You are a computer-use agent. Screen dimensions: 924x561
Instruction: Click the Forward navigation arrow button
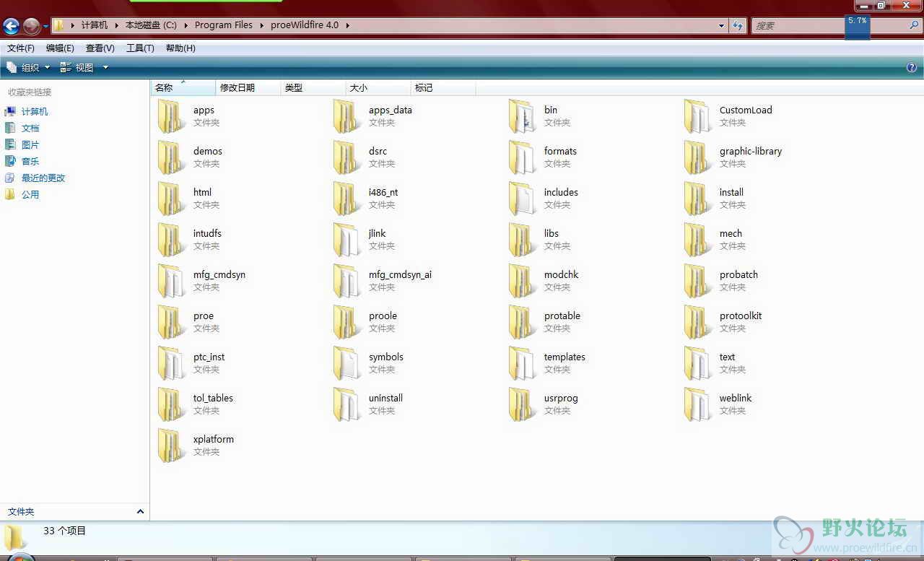tap(31, 27)
